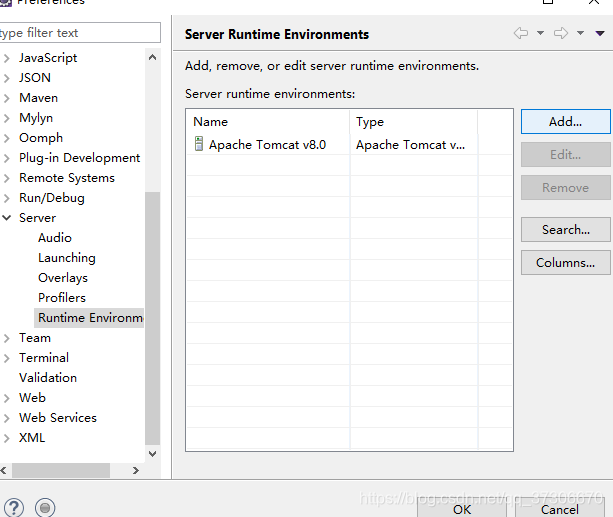Expand the JSON tree node
This screenshot has width=613, height=517.
click(6, 78)
